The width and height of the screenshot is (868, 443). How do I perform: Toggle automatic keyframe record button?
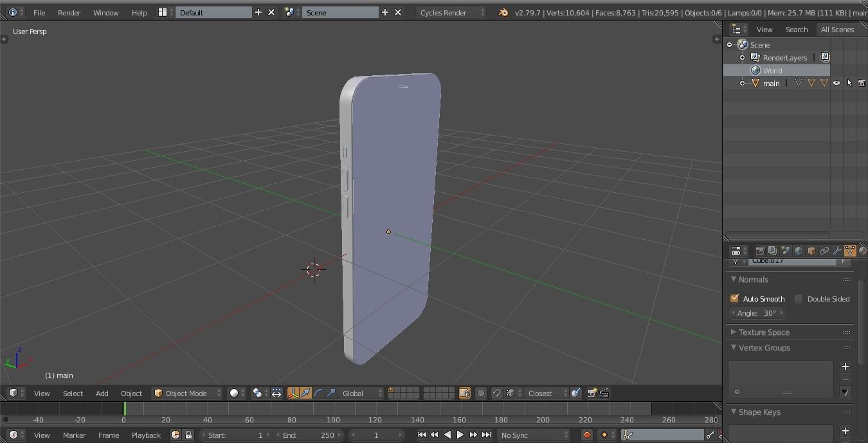tap(586, 435)
